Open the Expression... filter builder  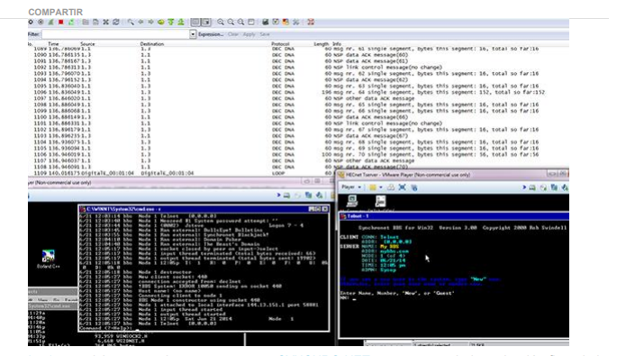click(x=211, y=34)
